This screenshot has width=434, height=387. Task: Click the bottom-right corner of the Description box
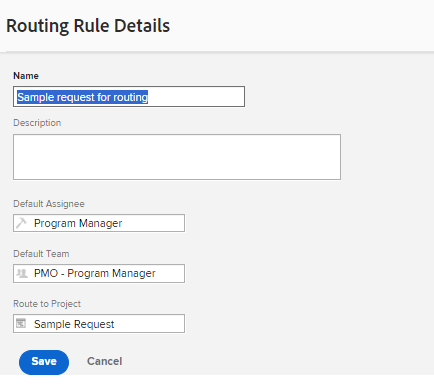338,177
